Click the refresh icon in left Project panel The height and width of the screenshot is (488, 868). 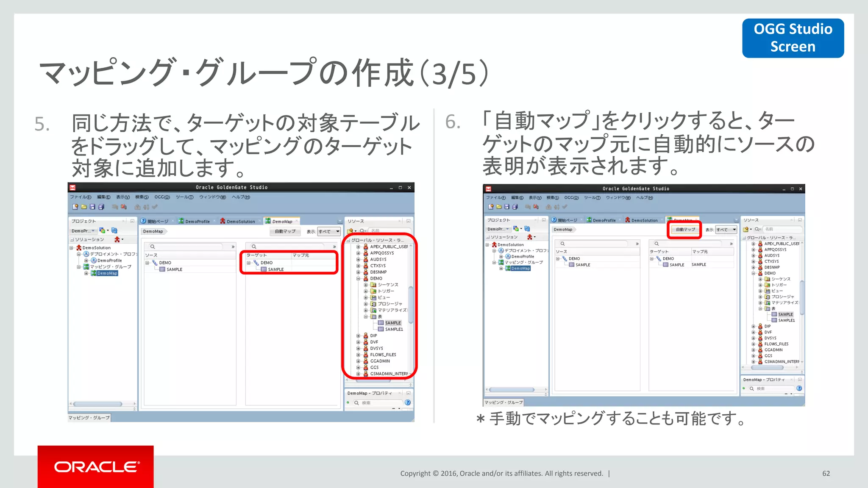click(x=114, y=230)
